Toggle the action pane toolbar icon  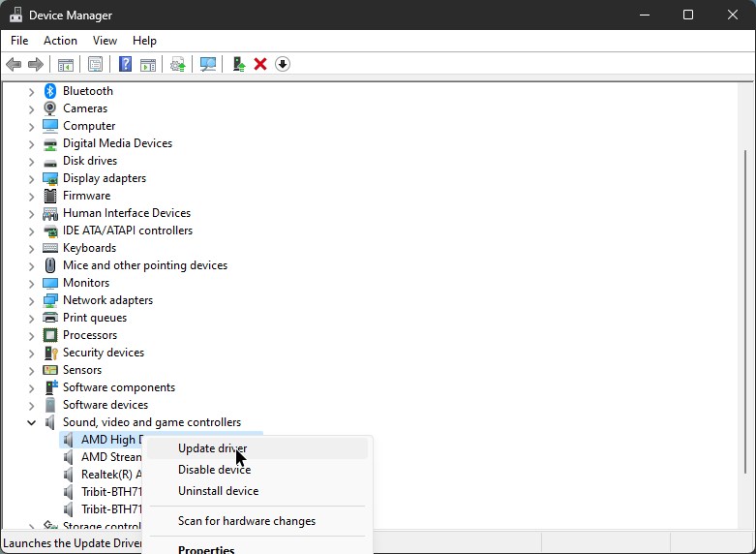[148, 64]
